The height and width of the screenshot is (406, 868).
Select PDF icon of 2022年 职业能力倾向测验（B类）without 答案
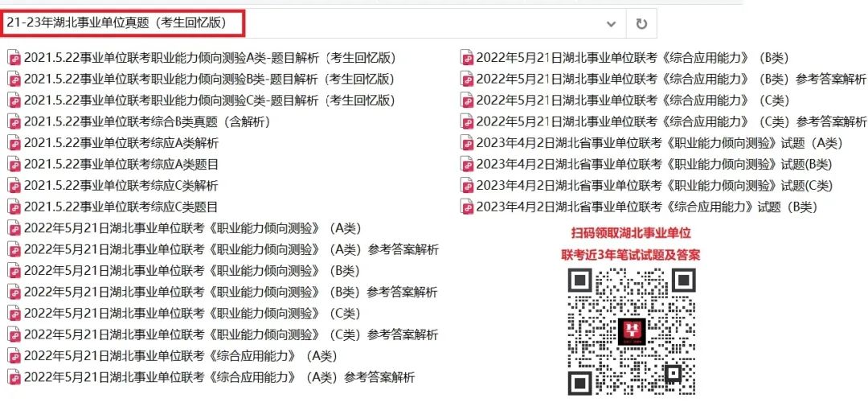(14, 271)
